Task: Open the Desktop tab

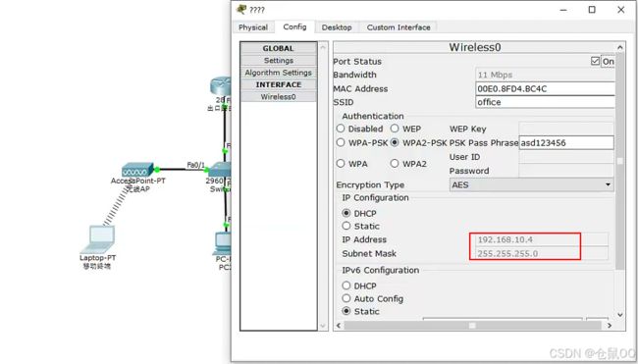Action: [337, 27]
